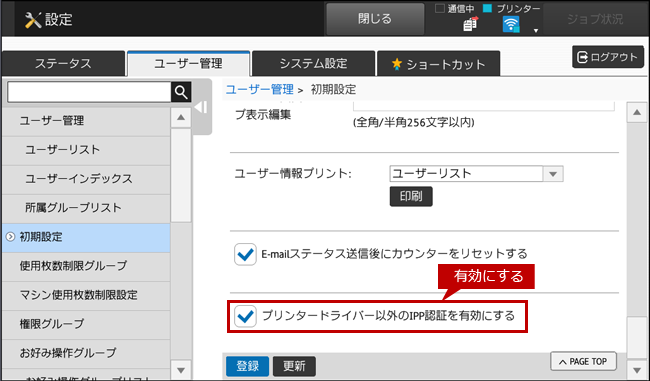Screen dimensions: 650x381
Task: Open マシン使用枚数制限設定 in the sidebar
Action: [86, 295]
